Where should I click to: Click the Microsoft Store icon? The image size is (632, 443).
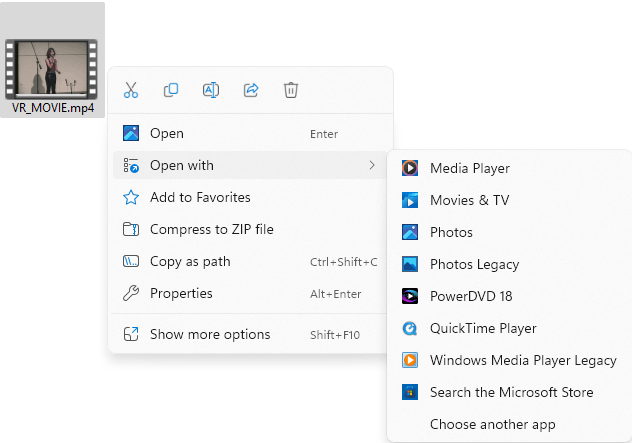410,392
